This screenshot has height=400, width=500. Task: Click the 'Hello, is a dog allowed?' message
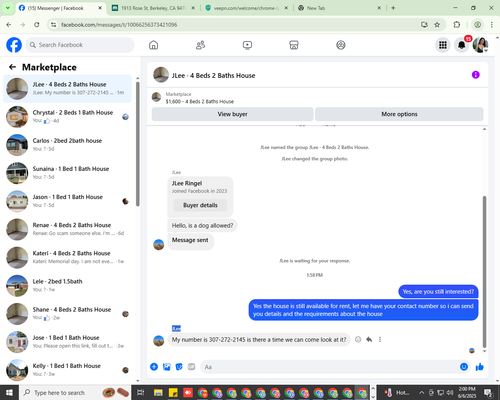202,226
